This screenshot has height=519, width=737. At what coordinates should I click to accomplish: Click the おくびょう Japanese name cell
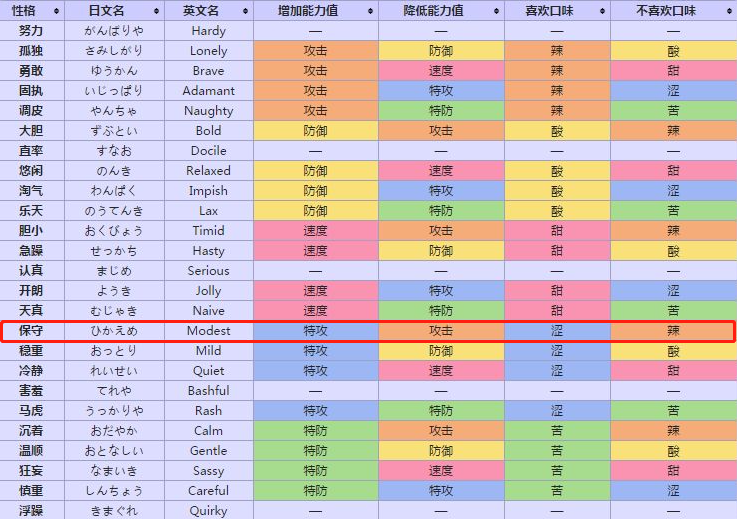tap(114, 231)
